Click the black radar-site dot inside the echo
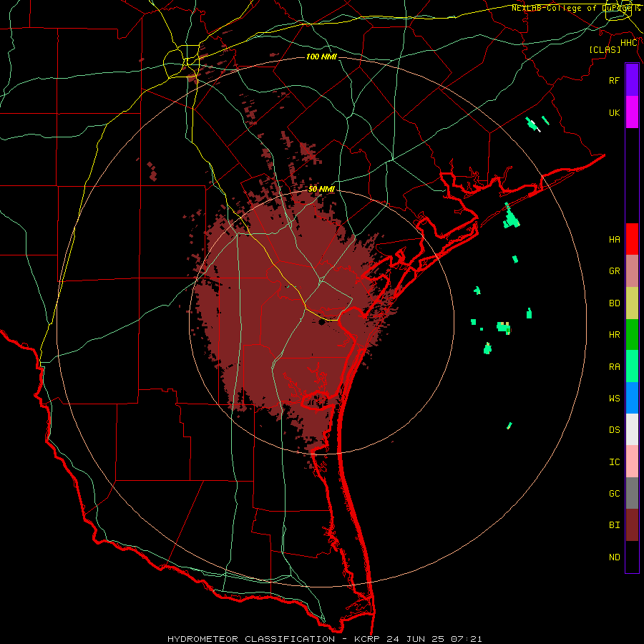The width and height of the screenshot is (644, 644). click(x=321, y=323)
